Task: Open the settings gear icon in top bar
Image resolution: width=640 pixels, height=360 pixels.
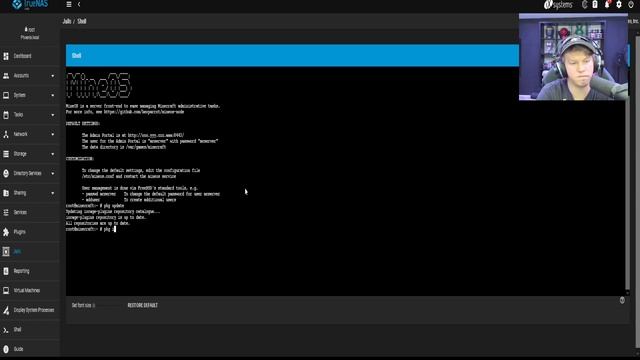Action: pyautogui.click(x=619, y=4)
